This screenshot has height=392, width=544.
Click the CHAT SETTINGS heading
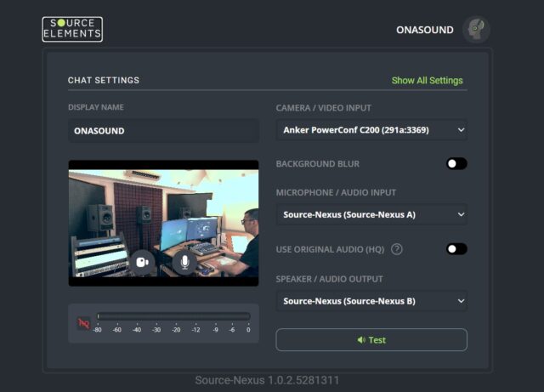click(x=104, y=80)
